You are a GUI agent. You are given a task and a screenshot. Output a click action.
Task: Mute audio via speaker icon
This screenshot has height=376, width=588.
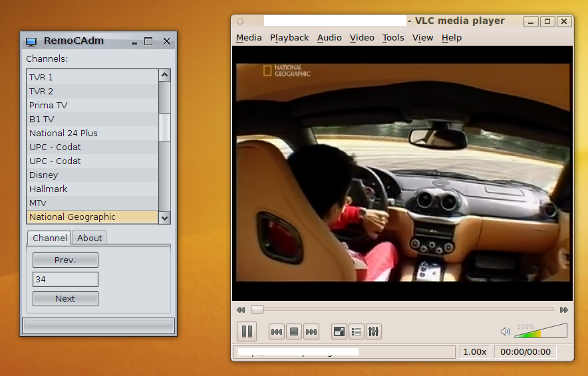click(x=506, y=331)
